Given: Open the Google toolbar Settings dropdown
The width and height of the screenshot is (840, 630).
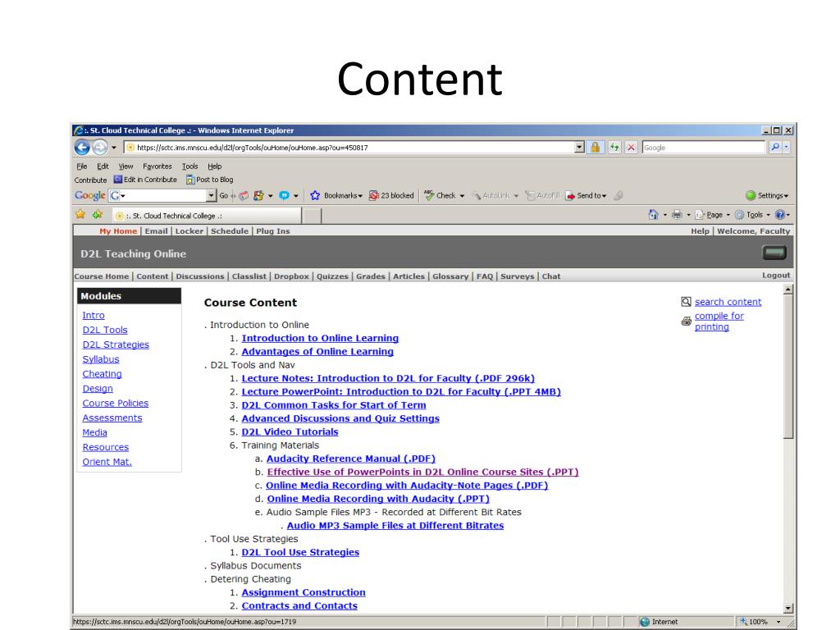Looking at the screenshot, I should [768, 196].
